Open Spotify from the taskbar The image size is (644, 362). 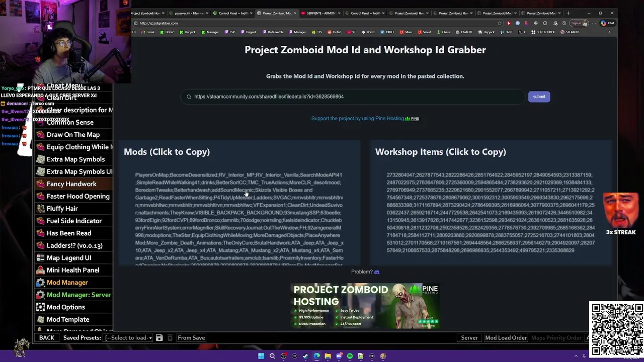point(350,356)
